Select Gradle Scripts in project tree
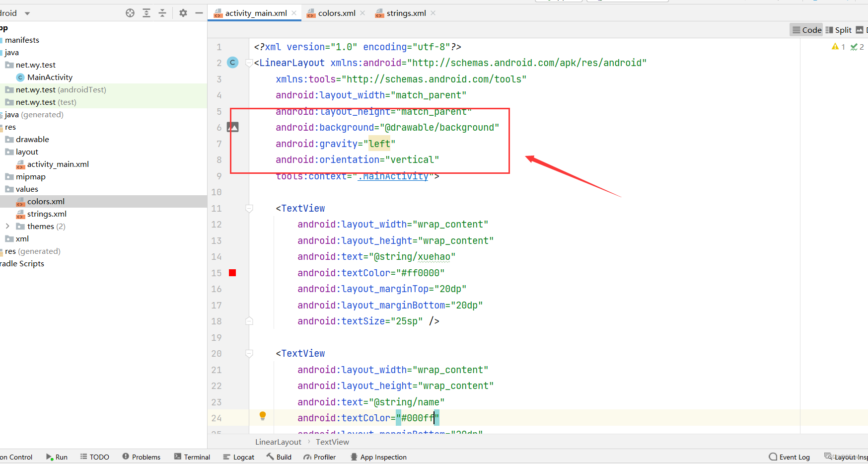The width and height of the screenshot is (868, 464). click(22, 264)
